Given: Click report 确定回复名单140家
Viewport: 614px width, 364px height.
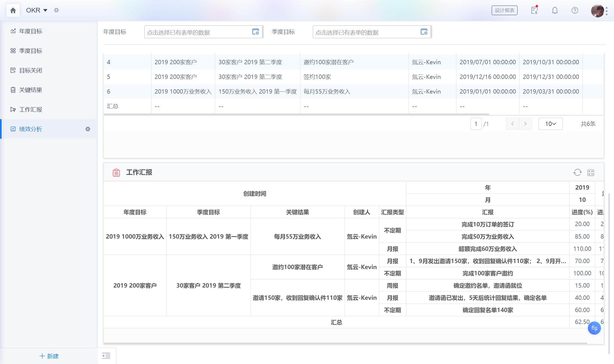Looking at the screenshot, I should 488,310.
